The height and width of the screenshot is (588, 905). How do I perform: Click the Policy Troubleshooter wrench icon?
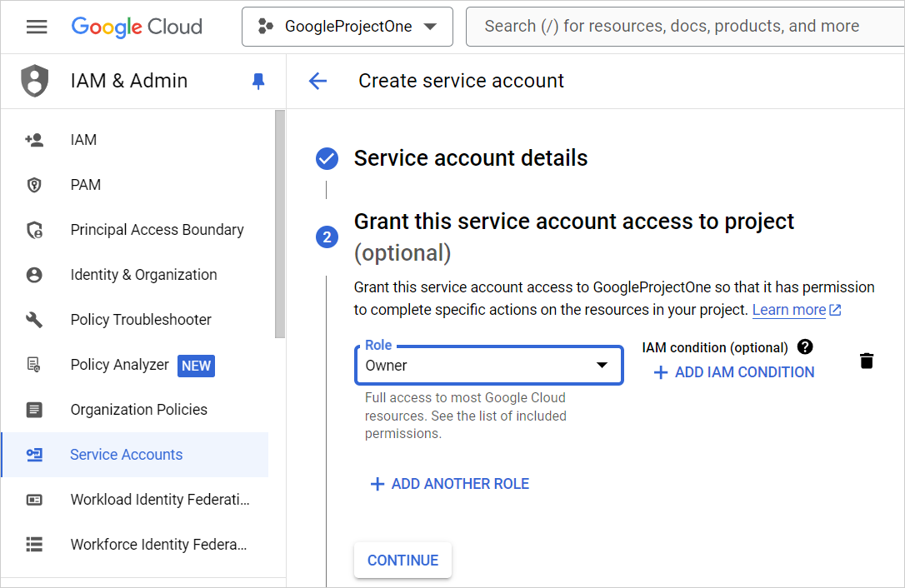(34, 320)
